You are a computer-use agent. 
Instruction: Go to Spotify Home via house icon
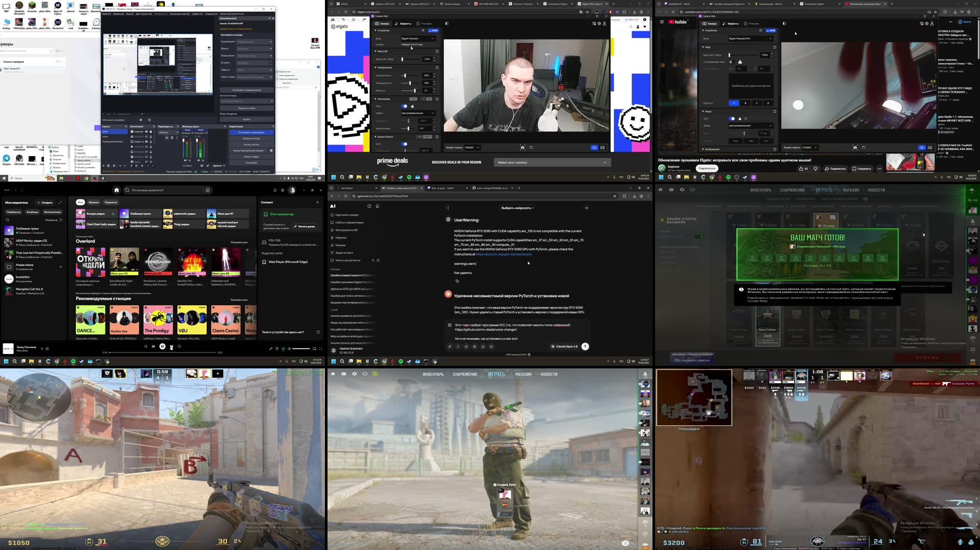(116, 190)
